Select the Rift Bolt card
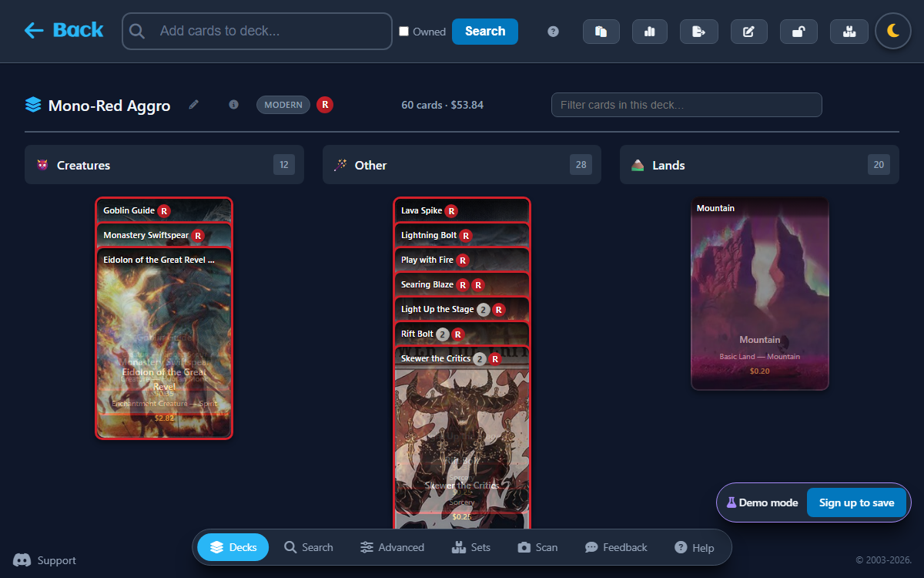This screenshot has width=924, height=578. coord(462,334)
